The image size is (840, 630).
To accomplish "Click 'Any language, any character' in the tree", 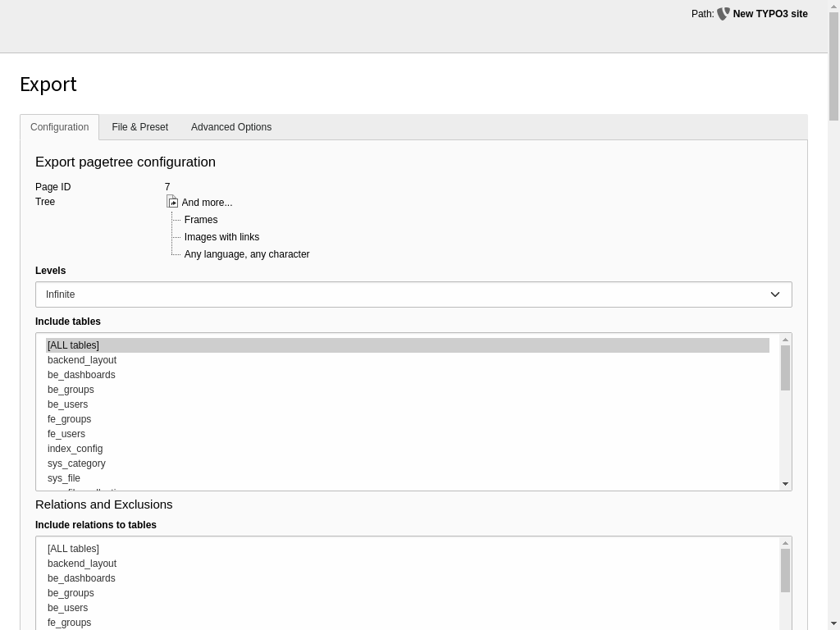I will [x=246, y=253].
